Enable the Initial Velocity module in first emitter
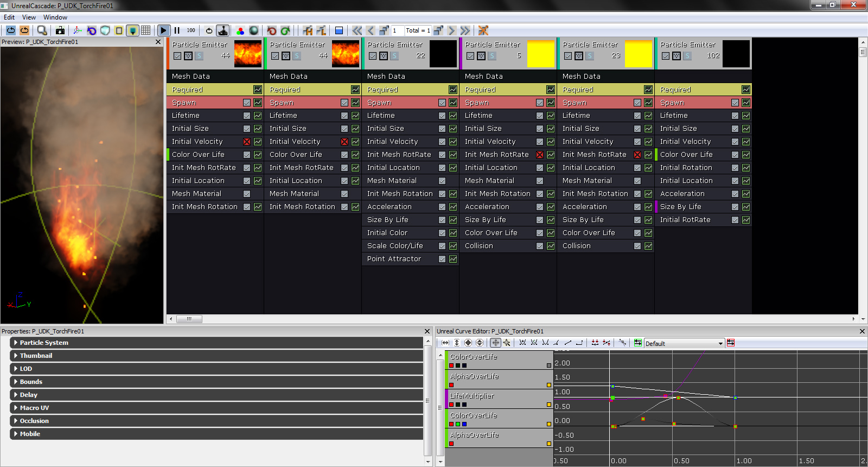Image resolution: width=868 pixels, height=467 pixels. pos(247,142)
